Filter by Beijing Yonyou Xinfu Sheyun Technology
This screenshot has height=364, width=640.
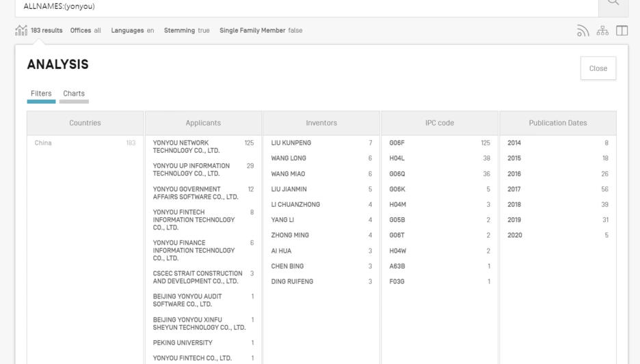point(203,324)
